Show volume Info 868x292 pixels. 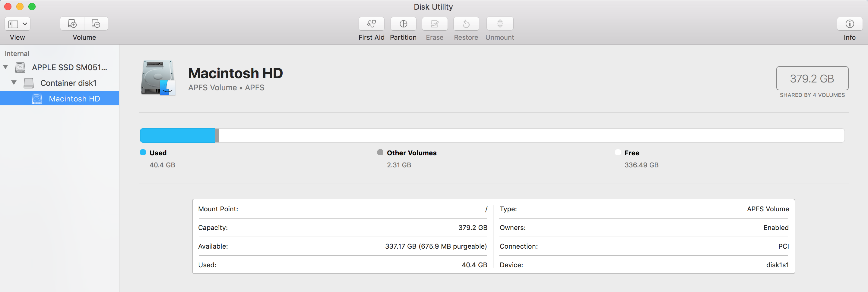click(x=849, y=24)
